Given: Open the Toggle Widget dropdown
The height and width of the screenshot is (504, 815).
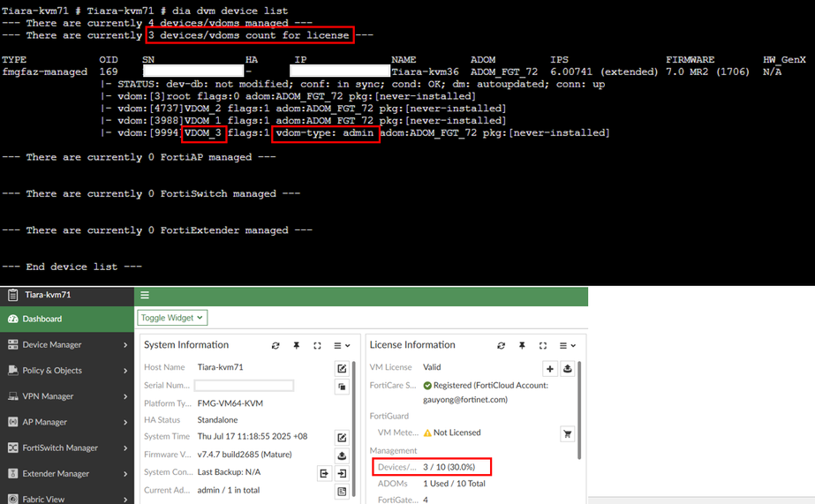Looking at the screenshot, I should click(x=172, y=318).
